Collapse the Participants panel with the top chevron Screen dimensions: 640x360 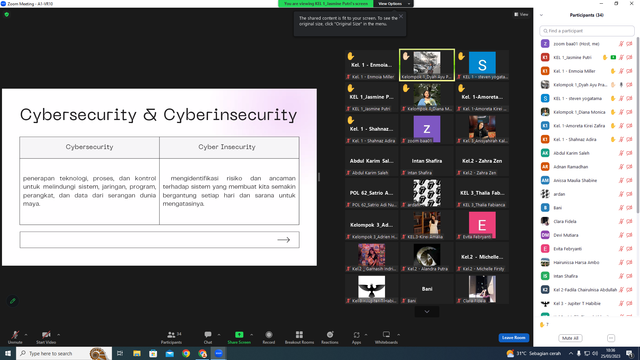point(541,15)
